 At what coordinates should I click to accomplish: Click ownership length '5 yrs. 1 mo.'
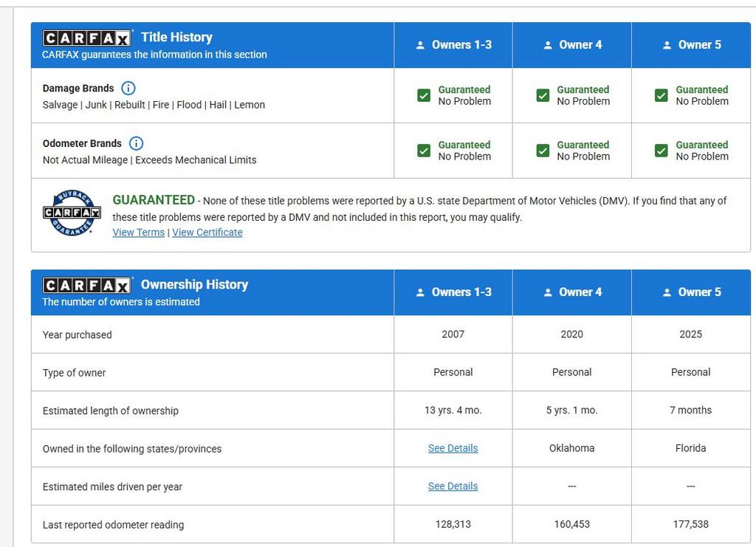pos(572,410)
